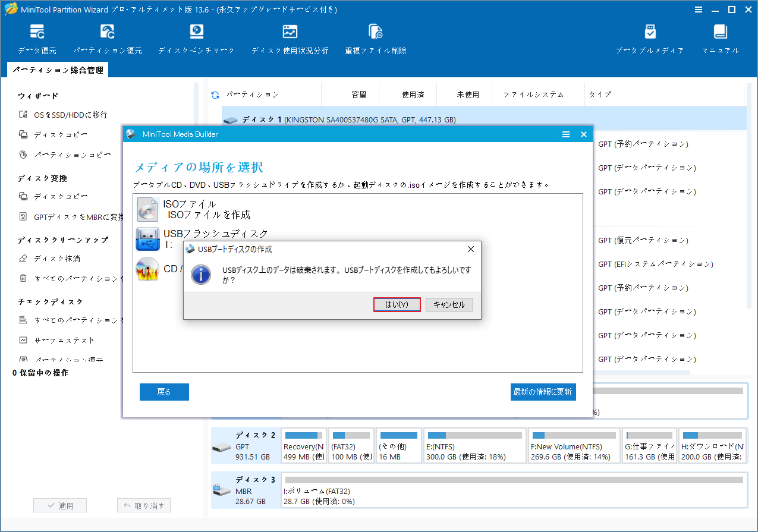The width and height of the screenshot is (758, 532).
Task: Click the refresh icon beside パーティション header
Action: pos(215,95)
